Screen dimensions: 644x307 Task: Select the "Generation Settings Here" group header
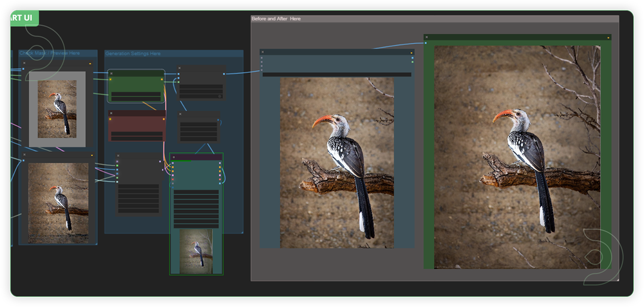133,53
